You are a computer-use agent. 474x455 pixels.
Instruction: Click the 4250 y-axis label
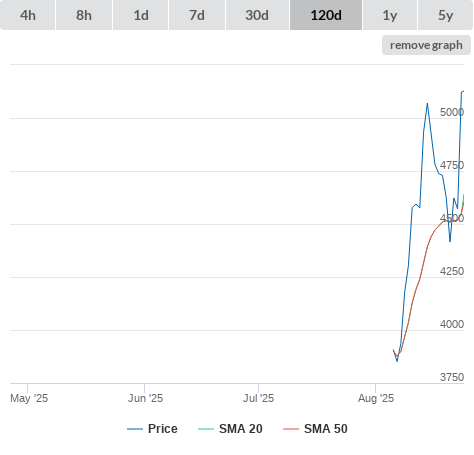pyautogui.click(x=452, y=271)
